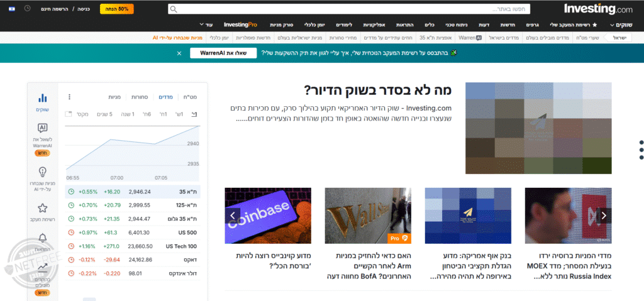Click the three-dot menu in markets widget
This screenshot has width=644, height=301.
[69, 97]
